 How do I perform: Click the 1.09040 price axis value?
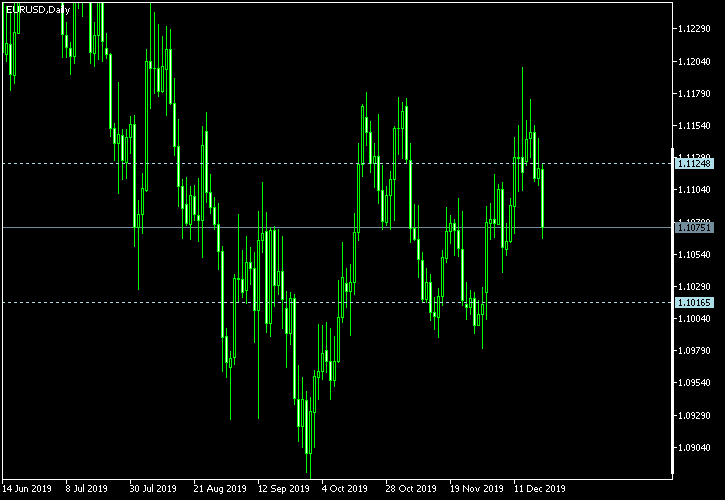pyautogui.click(x=694, y=448)
